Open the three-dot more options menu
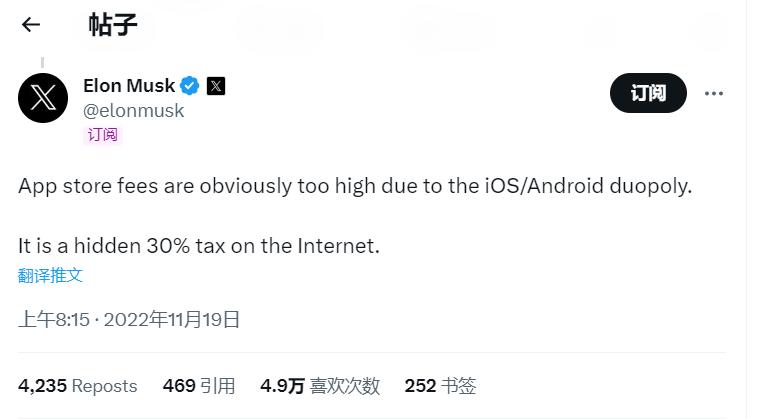Screen dimensions: 774x419 [713, 93]
